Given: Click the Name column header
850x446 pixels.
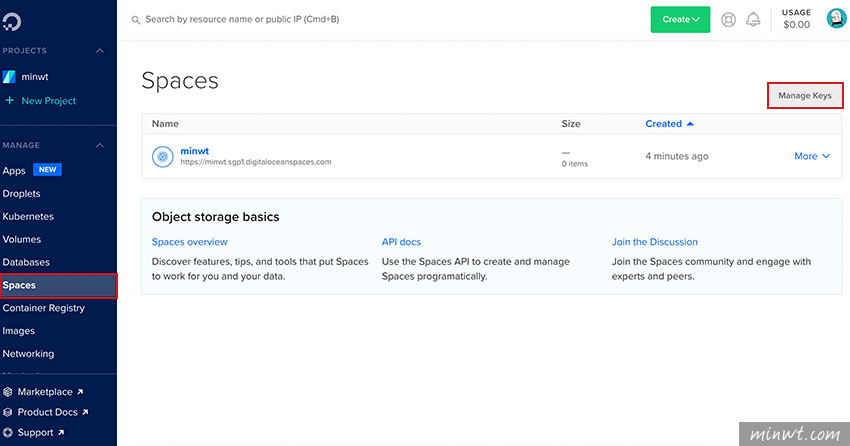Looking at the screenshot, I should click(x=165, y=124).
